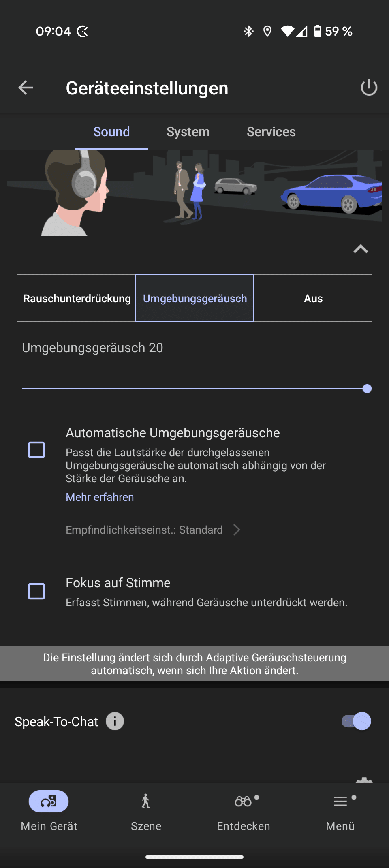Open Empfindlichkeitseinst. Standard setting
This screenshot has height=868, width=389.
pyautogui.click(x=153, y=530)
